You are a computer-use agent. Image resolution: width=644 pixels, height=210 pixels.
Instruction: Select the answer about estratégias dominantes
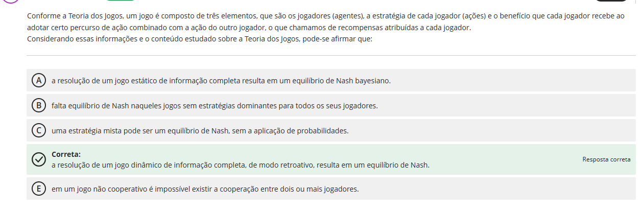click(x=214, y=106)
